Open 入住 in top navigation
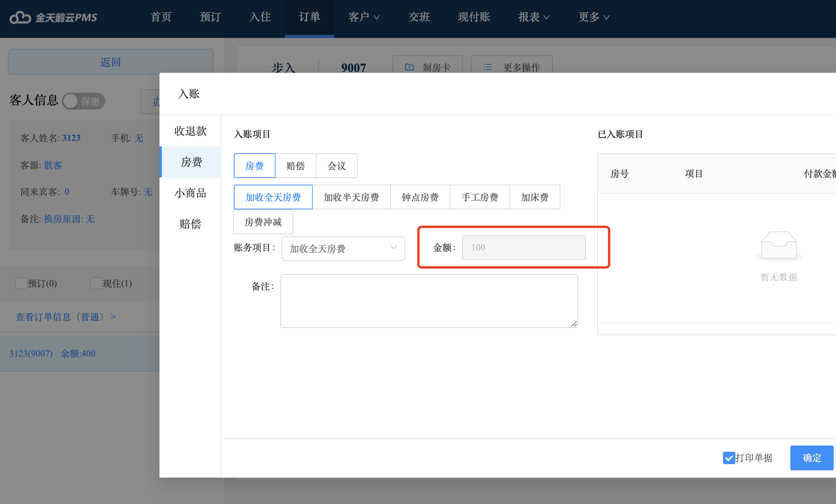This screenshot has width=836, height=504. coord(260,17)
